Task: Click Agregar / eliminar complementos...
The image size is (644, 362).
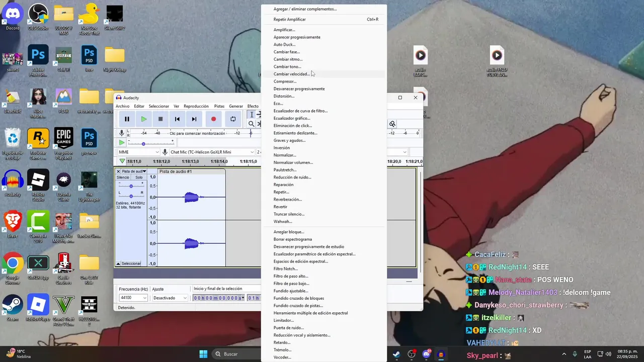Action: (x=324, y=9)
